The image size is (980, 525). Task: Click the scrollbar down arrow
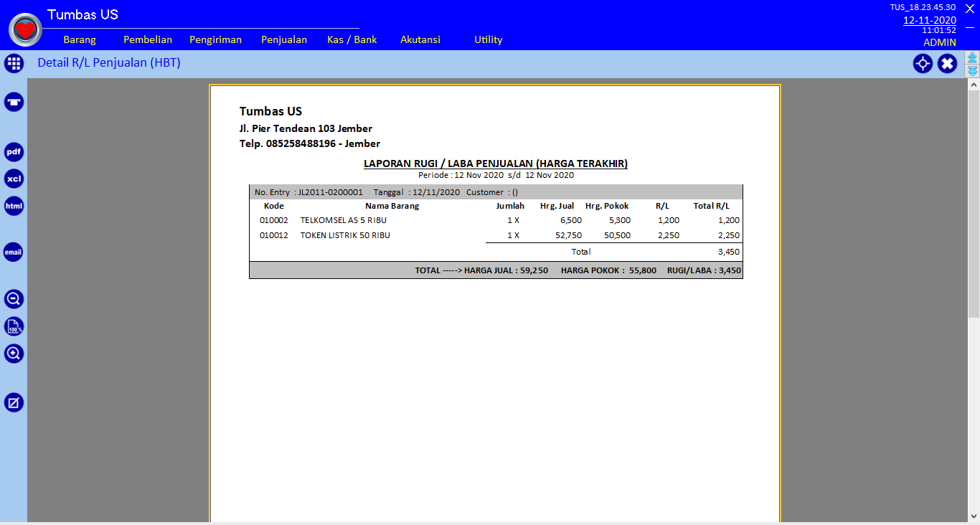tap(974, 516)
